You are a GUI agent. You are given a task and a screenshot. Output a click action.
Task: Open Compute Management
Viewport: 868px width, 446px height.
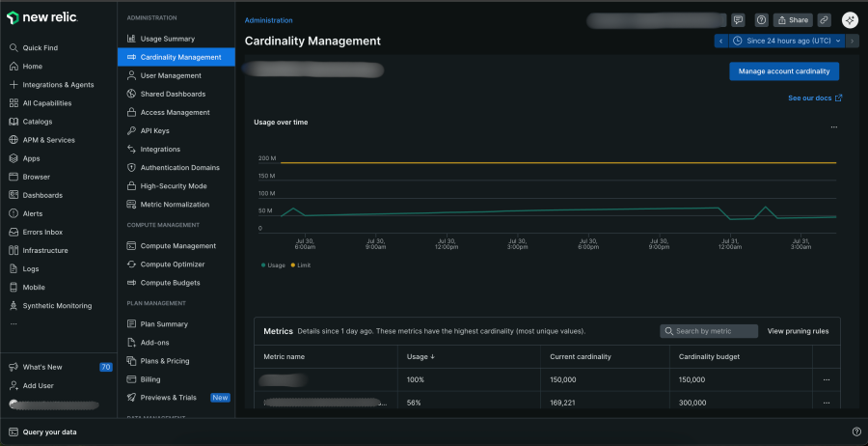tap(172, 246)
